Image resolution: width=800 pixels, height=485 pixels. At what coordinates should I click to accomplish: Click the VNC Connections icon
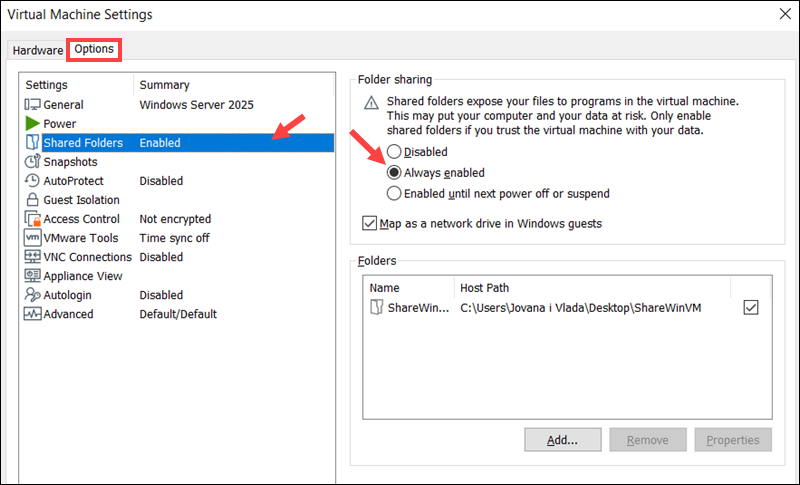pyautogui.click(x=32, y=257)
